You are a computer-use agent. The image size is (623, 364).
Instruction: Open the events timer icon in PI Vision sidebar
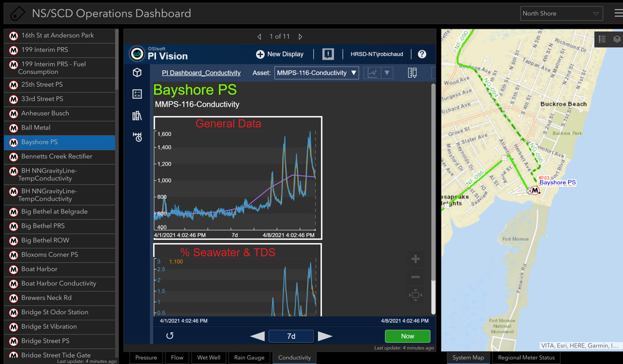137,137
